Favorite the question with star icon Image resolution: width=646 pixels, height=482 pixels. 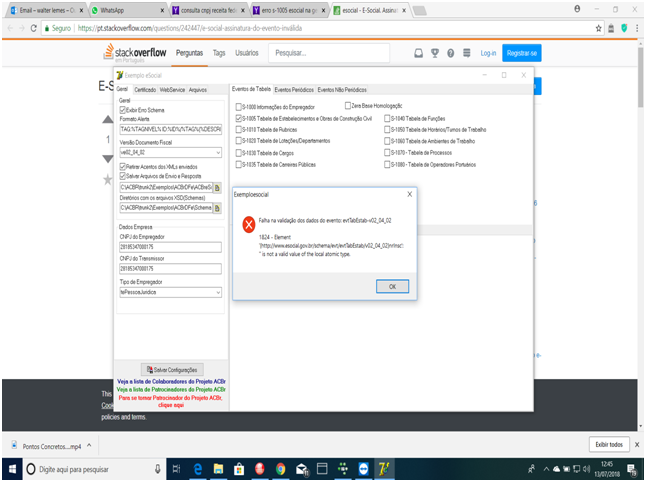click(x=108, y=179)
